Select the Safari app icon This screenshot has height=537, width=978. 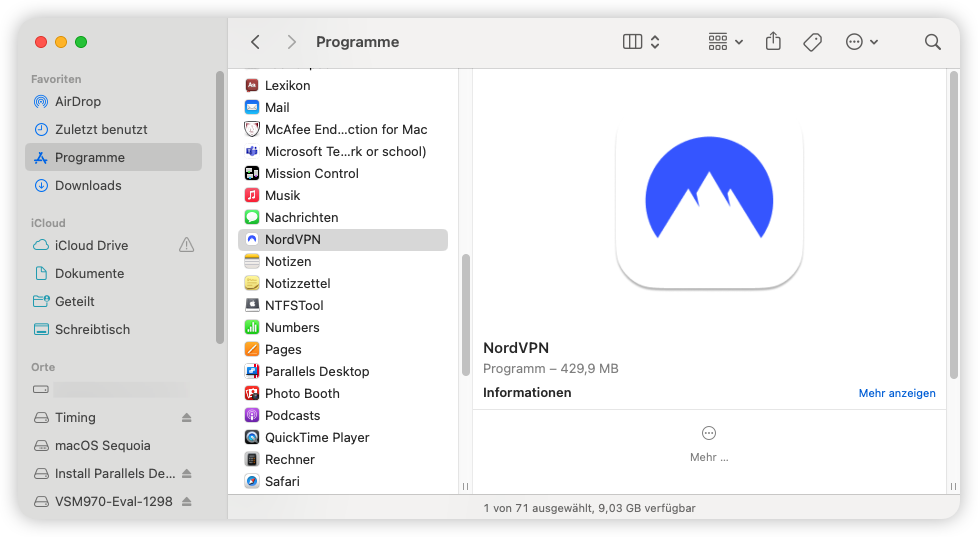(x=252, y=481)
